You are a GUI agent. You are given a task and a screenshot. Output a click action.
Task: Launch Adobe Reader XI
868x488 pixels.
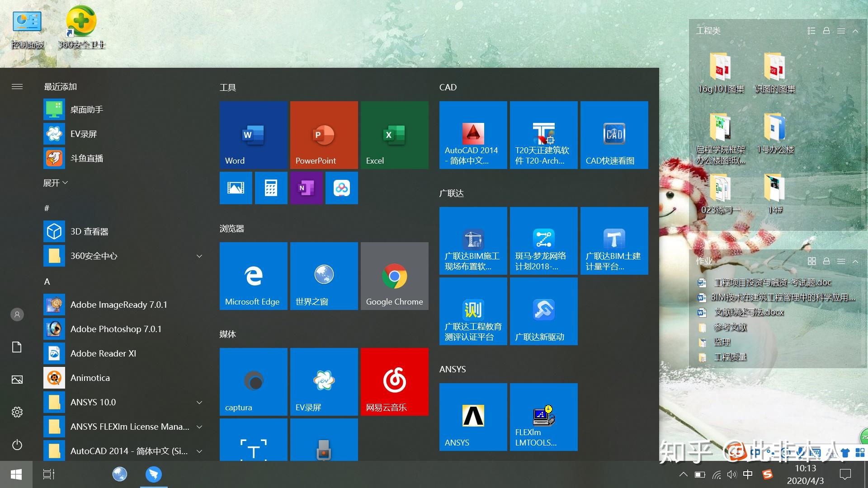pos(124,354)
